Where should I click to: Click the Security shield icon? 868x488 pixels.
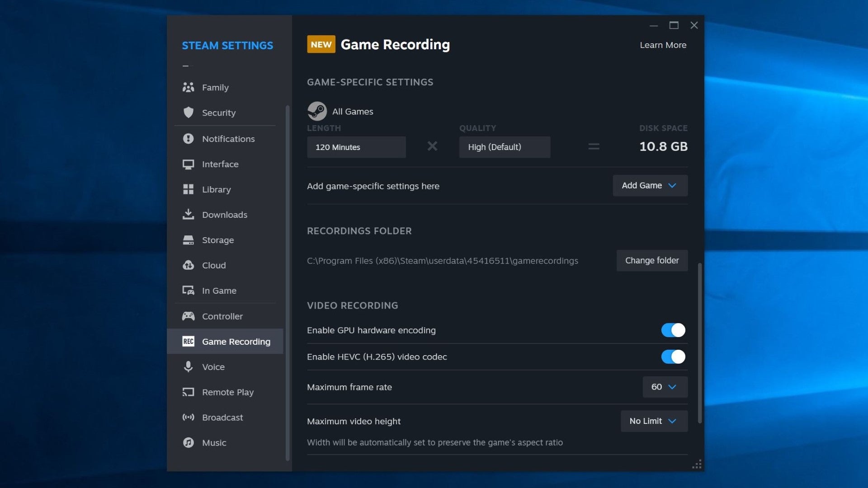189,113
